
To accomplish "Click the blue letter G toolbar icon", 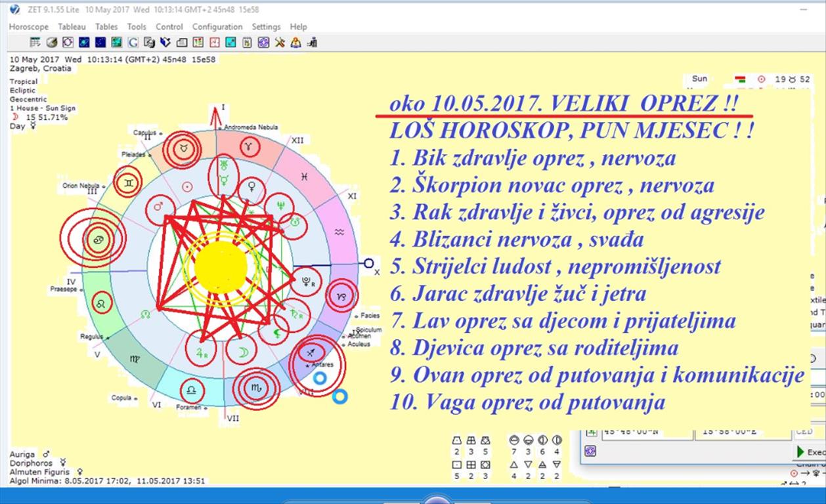I will tap(133, 43).
